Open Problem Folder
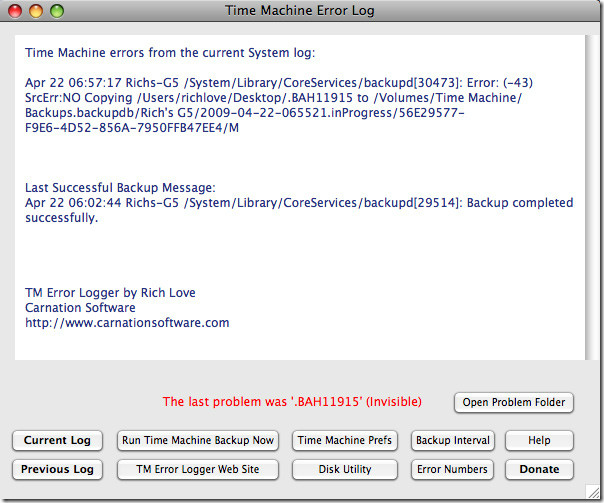The width and height of the screenshot is (604, 503). (514, 402)
